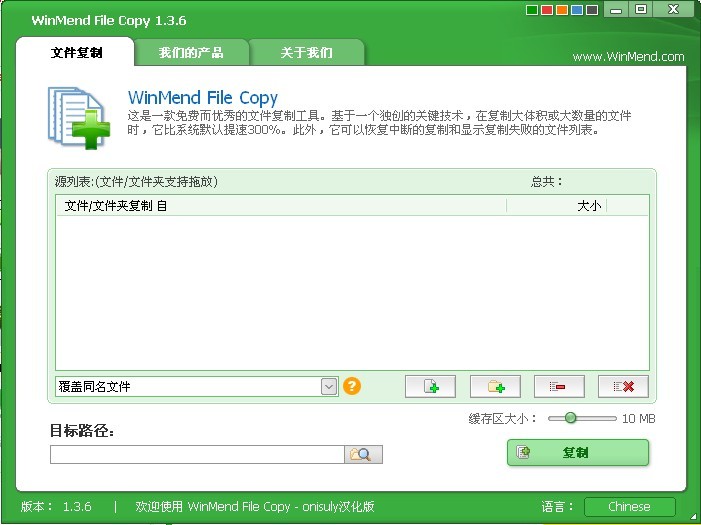Click the orange color theme swatch
The width and height of the screenshot is (701, 525).
[x=562, y=12]
